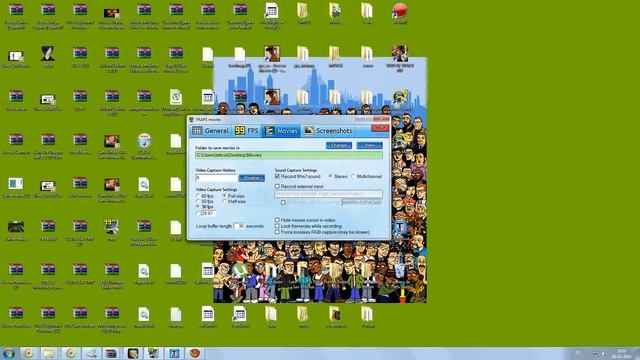Click the Change button for movies folder
The image size is (640, 360).
(339, 145)
